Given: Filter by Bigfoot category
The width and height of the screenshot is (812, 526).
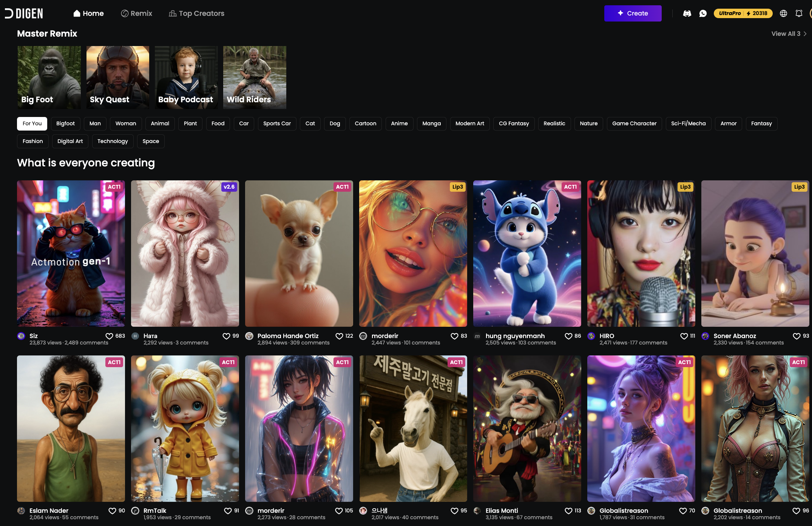Looking at the screenshot, I should tap(65, 123).
